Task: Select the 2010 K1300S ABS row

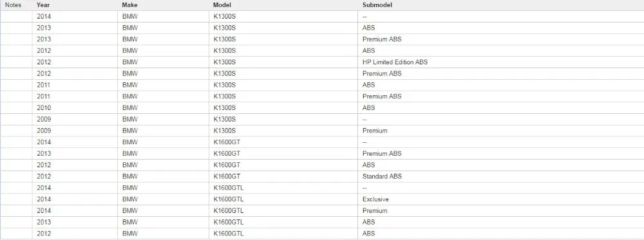Action: click(322, 108)
